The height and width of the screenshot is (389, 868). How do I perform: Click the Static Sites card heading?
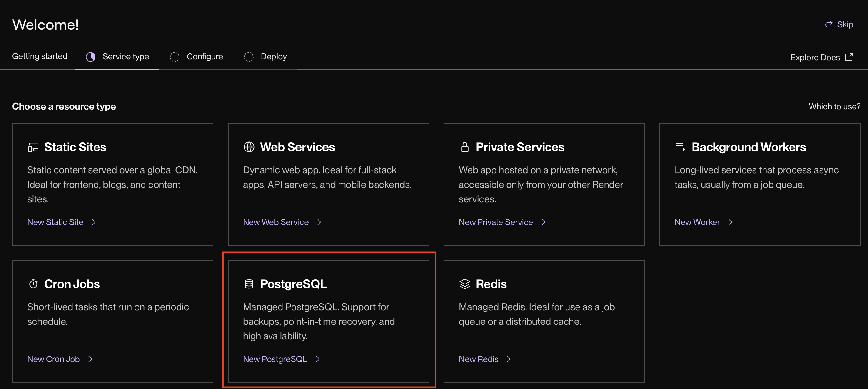tap(75, 147)
